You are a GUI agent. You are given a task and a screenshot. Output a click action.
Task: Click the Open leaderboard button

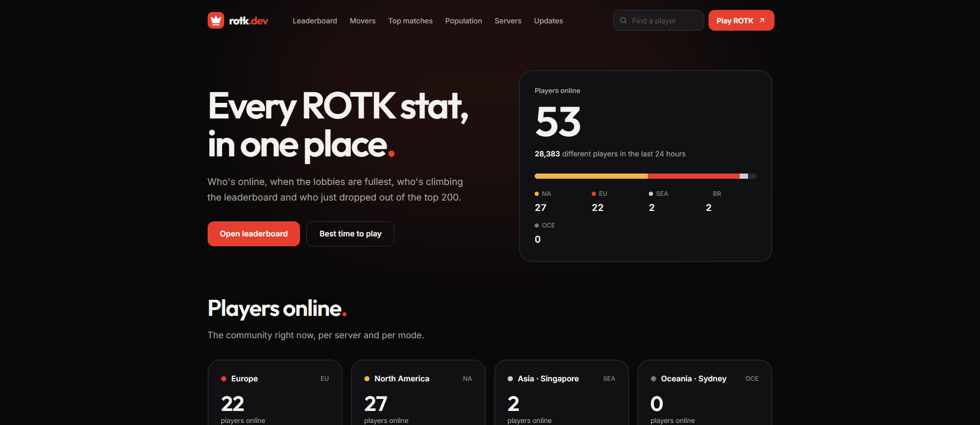[254, 234]
